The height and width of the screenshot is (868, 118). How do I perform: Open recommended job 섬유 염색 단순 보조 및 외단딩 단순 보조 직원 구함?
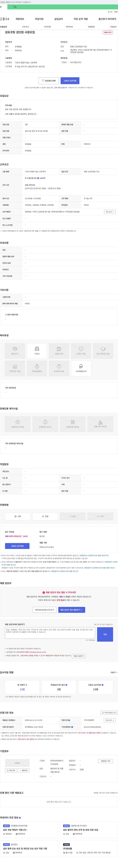25,849
